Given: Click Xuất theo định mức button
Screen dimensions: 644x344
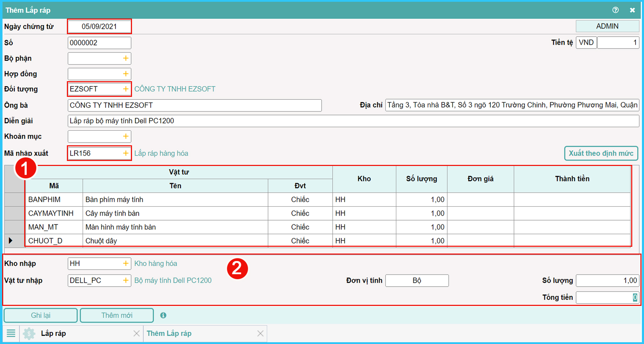Looking at the screenshot, I should click(601, 153).
